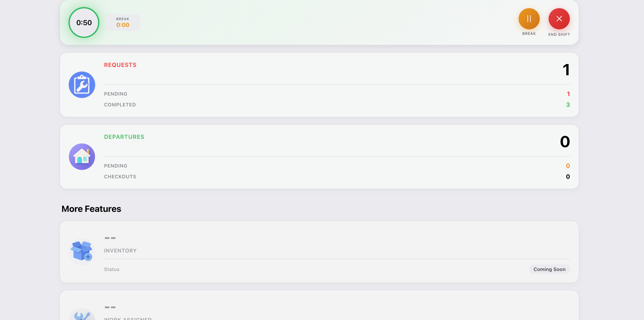
Task: Click the green shift timer circle
Action: [x=84, y=23]
